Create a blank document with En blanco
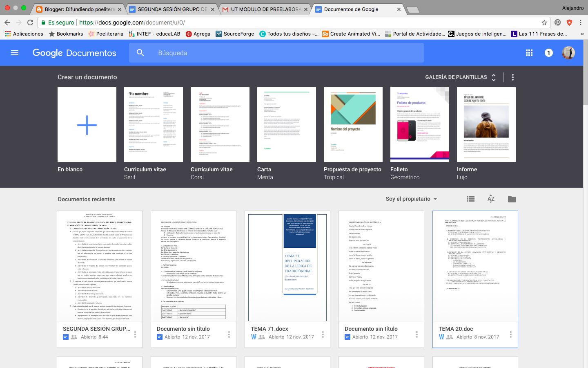Viewport: 588px width, 368px height. pos(87,125)
